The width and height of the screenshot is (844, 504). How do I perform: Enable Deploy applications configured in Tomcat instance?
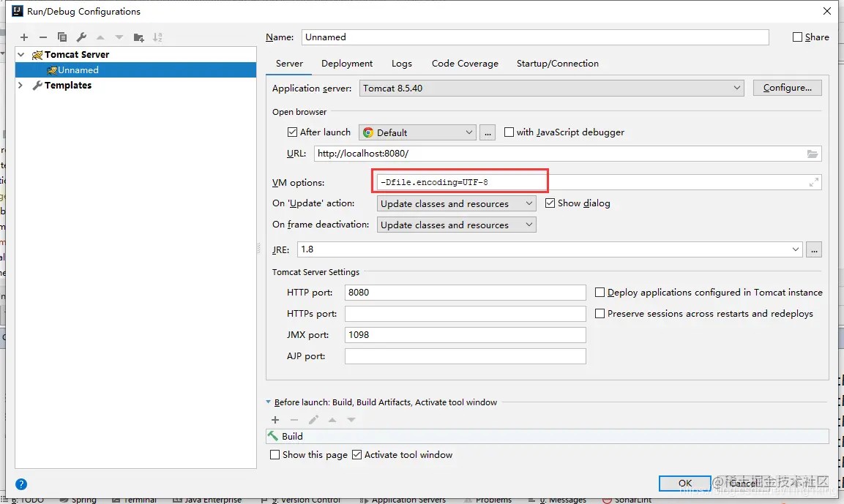pyautogui.click(x=600, y=293)
